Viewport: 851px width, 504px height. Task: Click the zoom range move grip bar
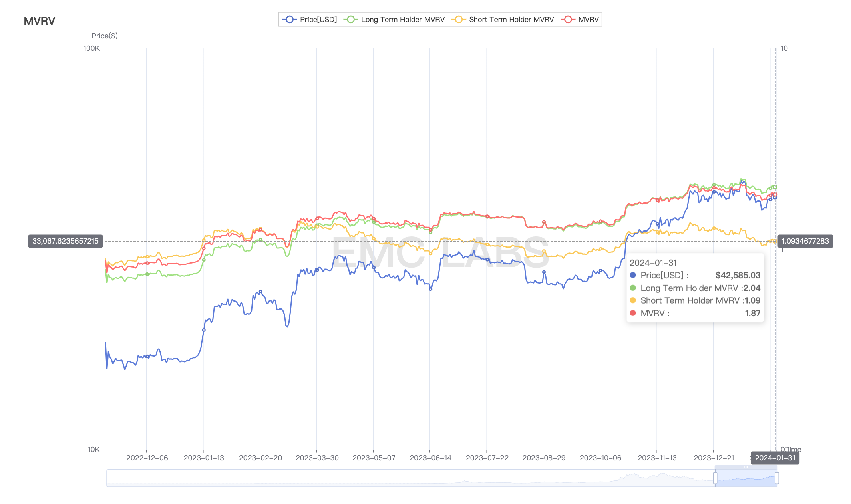point(746,467)
